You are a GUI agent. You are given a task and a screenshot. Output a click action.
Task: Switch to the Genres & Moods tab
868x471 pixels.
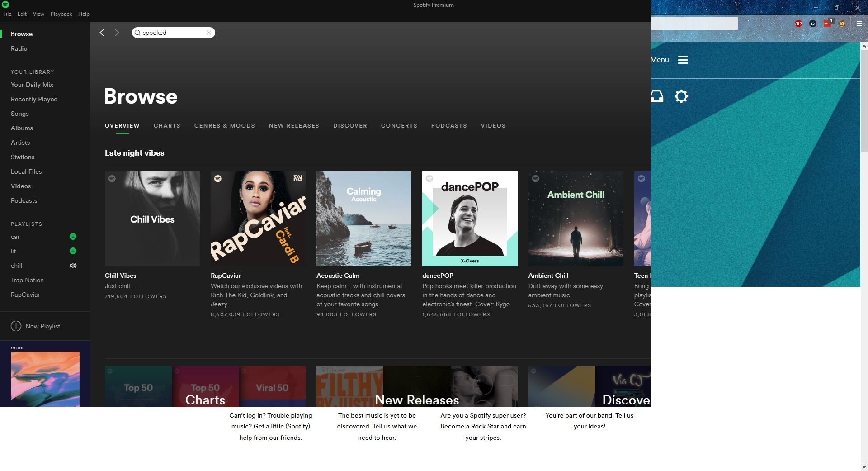pyautogui.click(x=225, y=126)
